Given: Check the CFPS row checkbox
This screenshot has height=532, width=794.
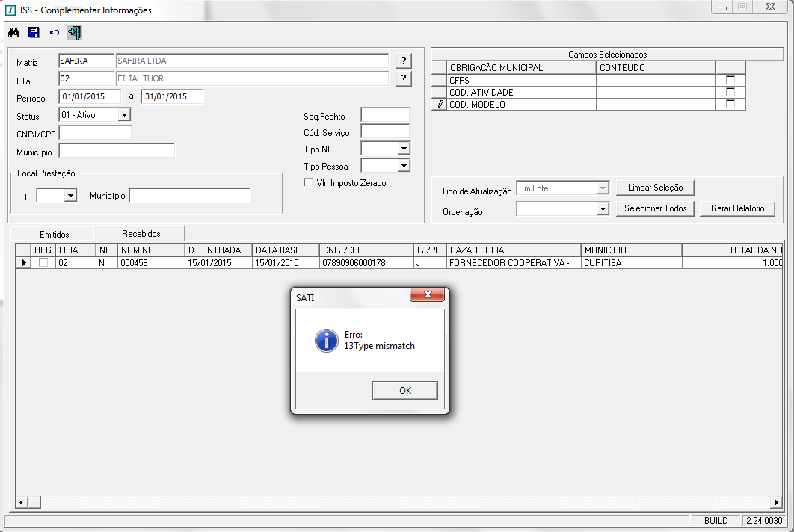Looking at the screenshot, I should pos(730,80).
